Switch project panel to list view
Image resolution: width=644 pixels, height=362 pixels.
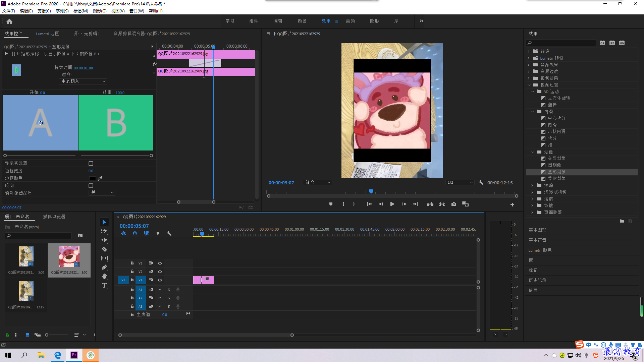17,335
